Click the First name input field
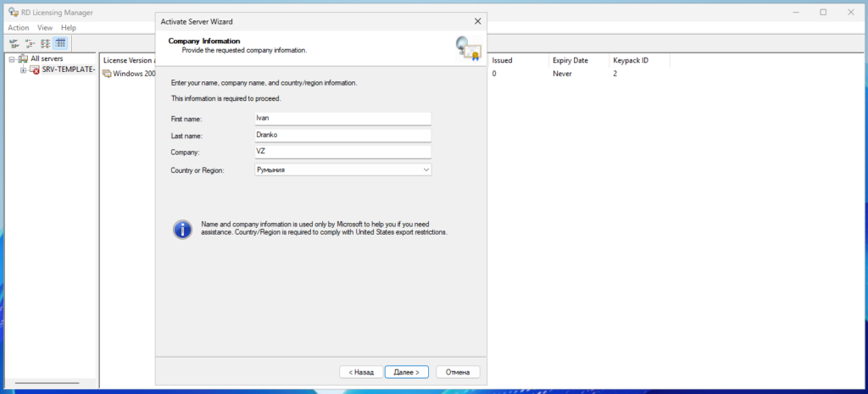This screenshot has width=868, height=394. (342, 118)
